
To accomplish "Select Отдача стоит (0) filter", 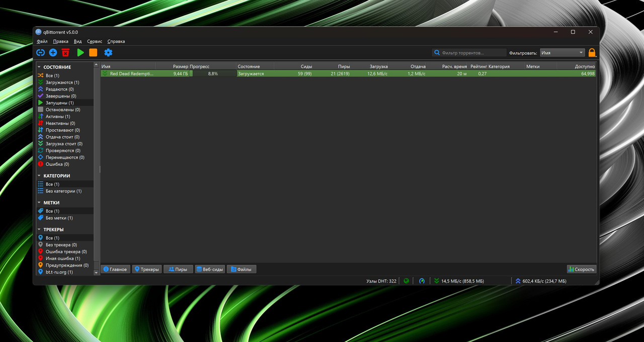I will click(x=65, y=137).
